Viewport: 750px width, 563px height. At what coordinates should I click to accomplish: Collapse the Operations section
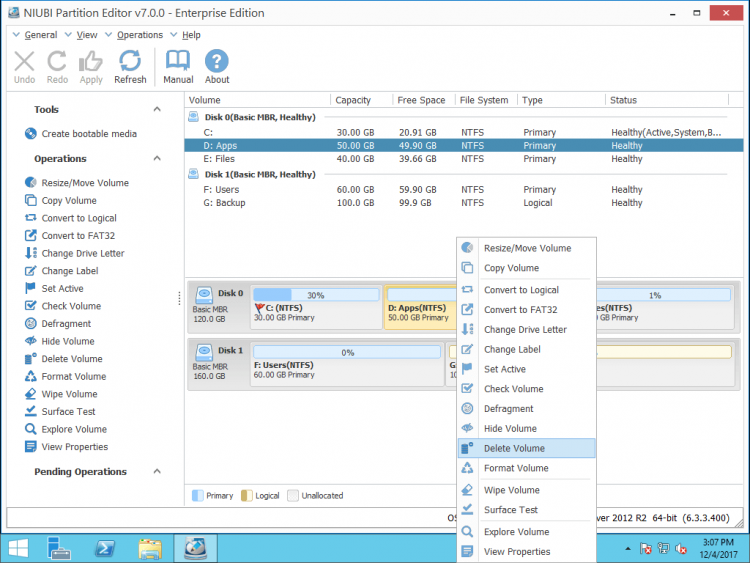click(x=157, y=158)
